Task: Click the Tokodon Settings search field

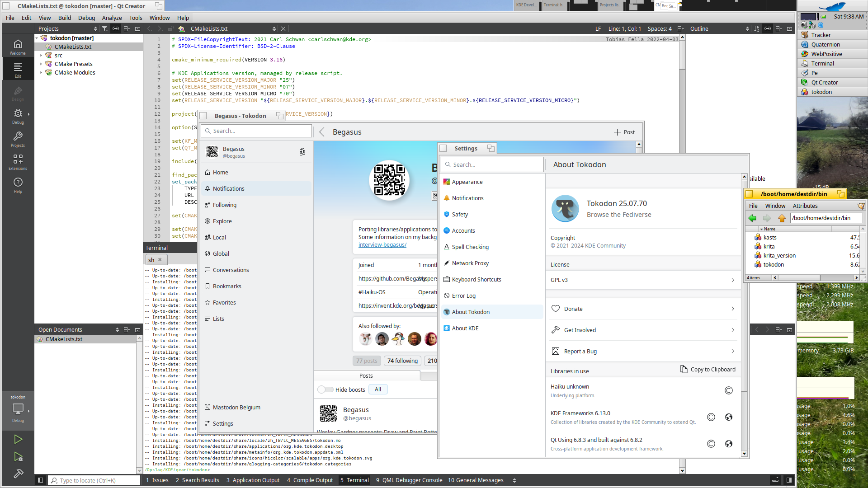Action: [x=492, y=164]
